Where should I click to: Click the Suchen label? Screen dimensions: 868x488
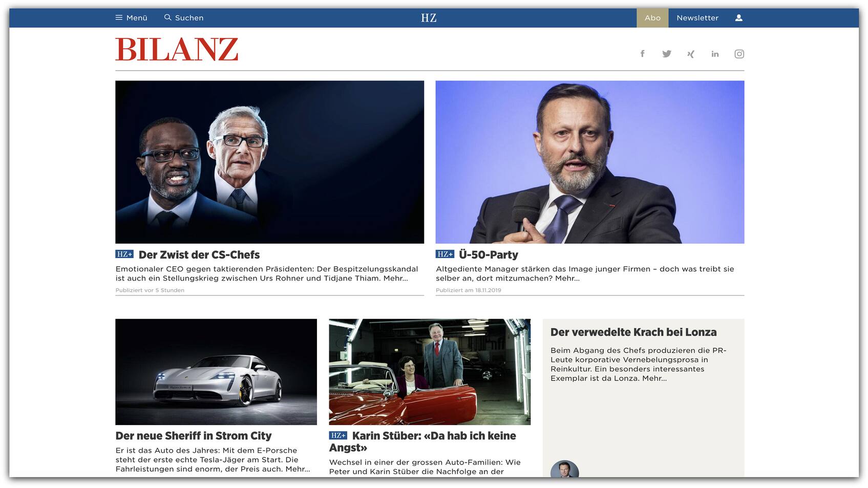coord(189,18)
